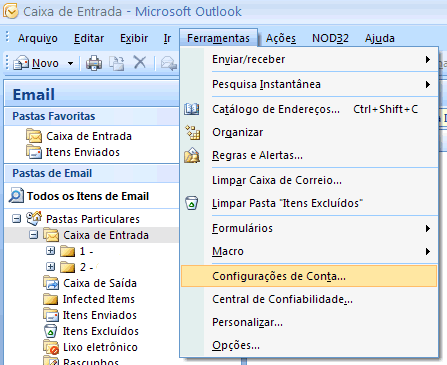Expand the folder '2 -' node

(50, 267)
